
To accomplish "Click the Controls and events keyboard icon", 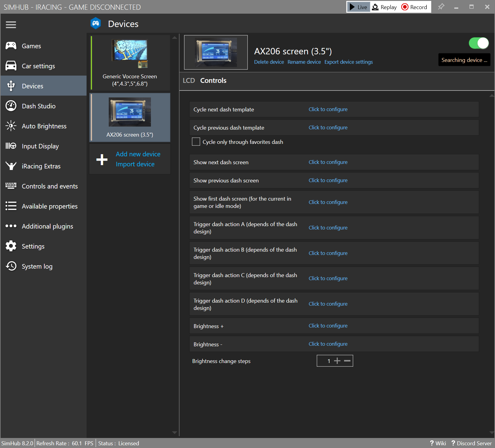I will point(11,186).
